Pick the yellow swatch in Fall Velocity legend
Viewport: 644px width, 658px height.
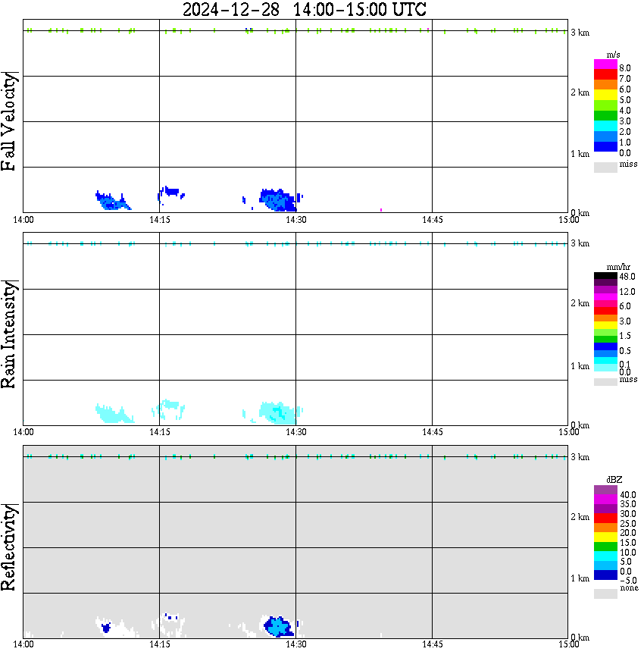(x=605, y=96)
